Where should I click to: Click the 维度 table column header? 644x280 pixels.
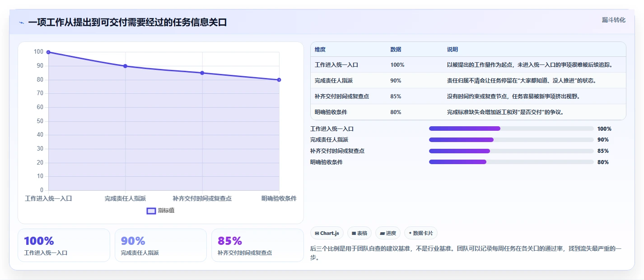[320, 50]
